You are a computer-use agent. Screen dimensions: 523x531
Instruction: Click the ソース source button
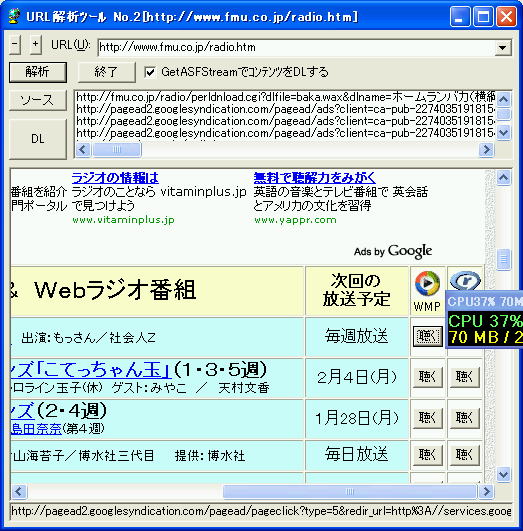click(x=38, y=100)
